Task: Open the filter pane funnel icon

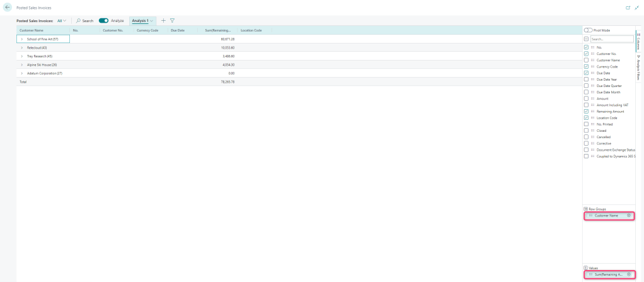Action: click(172, 21)
